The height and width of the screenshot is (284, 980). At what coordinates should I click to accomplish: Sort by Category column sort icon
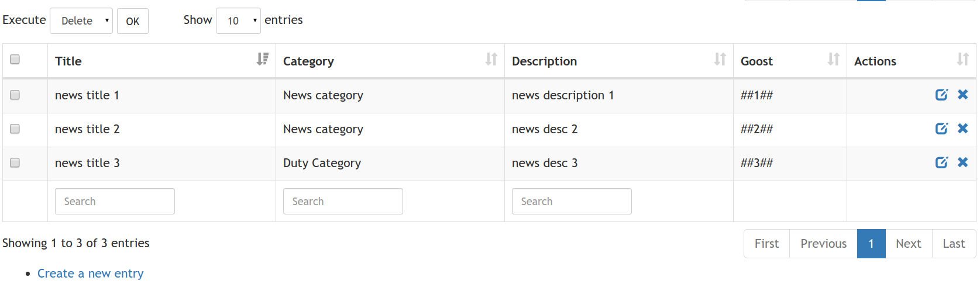tap(491, 59)
